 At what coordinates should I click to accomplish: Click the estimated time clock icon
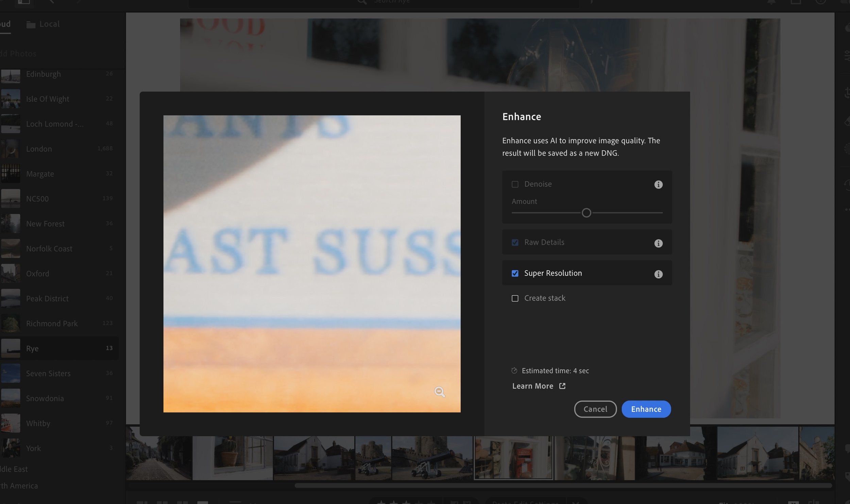click(x=514, y=370)
